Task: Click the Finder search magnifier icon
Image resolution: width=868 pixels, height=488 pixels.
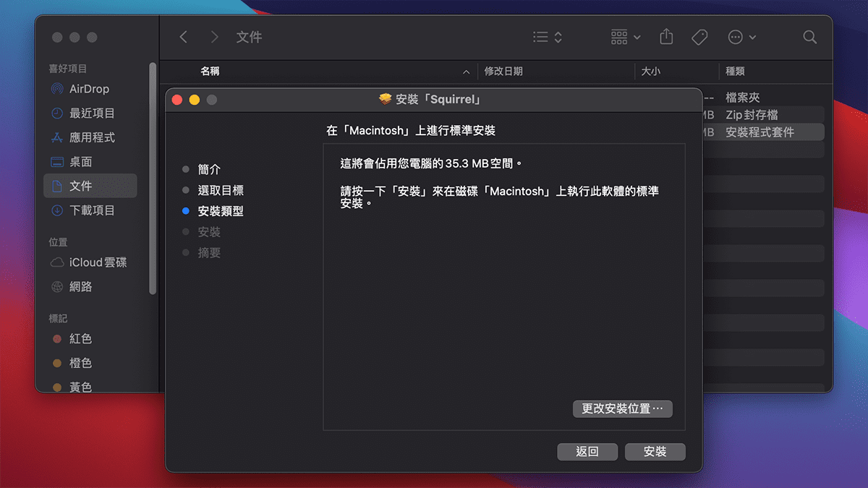Action: [x=809, y=37]
